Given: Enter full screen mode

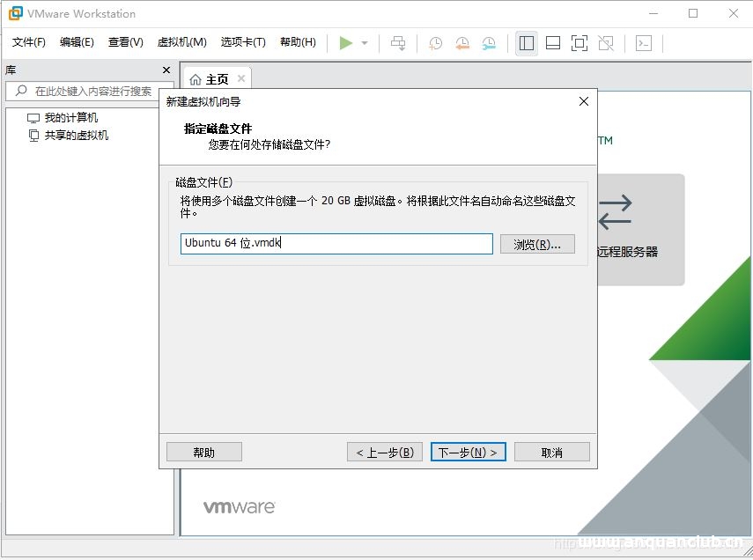Looking at the screenshot, I should 579,42.
